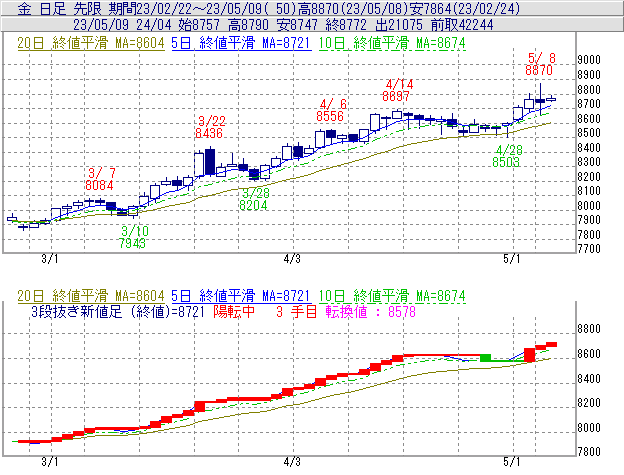The height and width of the screenshot is (475, 624).
Task: Click the 20日 終値平滑 MA=8604 legend in lower chart
Action: coord(91,296)
